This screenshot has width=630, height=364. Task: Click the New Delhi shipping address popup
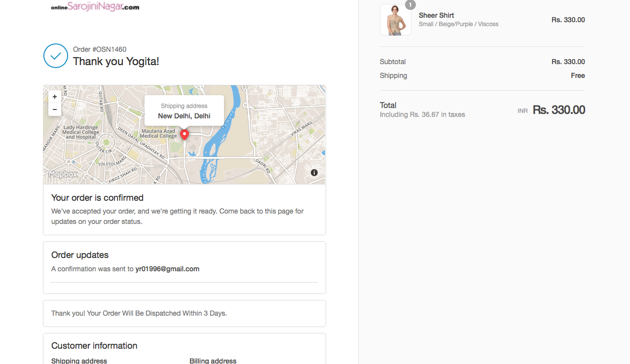[x=184, y=111]
